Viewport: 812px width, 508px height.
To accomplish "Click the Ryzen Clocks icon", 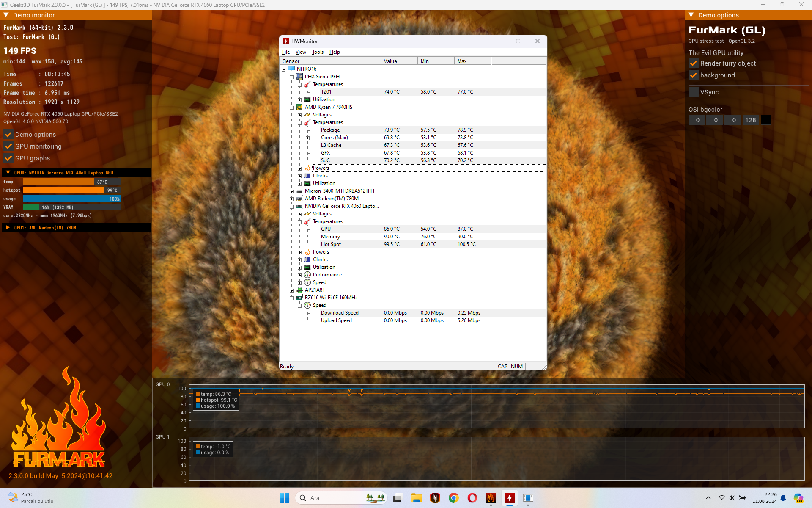I will click(x=307, y=176).
